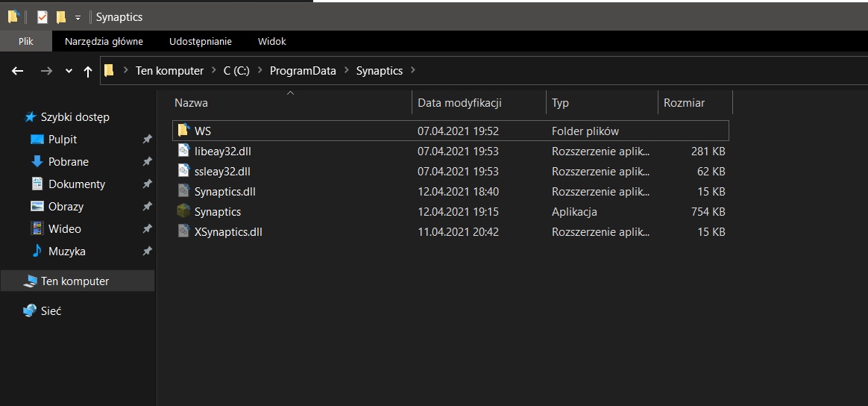This screenshot has height=406, width=868.
Task: Click the new folder icon in quick access toolbar
Action: tap(61, 17)
